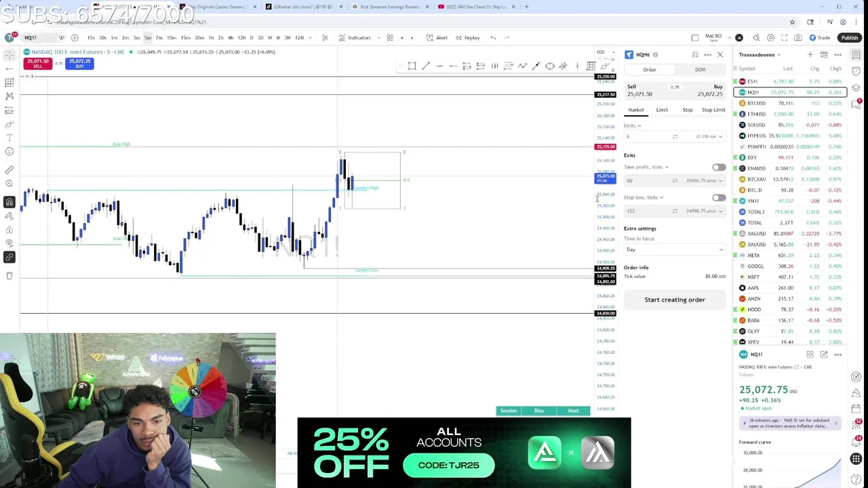
Task: Select the crosshair cursor tool
Action: point(9,54)
